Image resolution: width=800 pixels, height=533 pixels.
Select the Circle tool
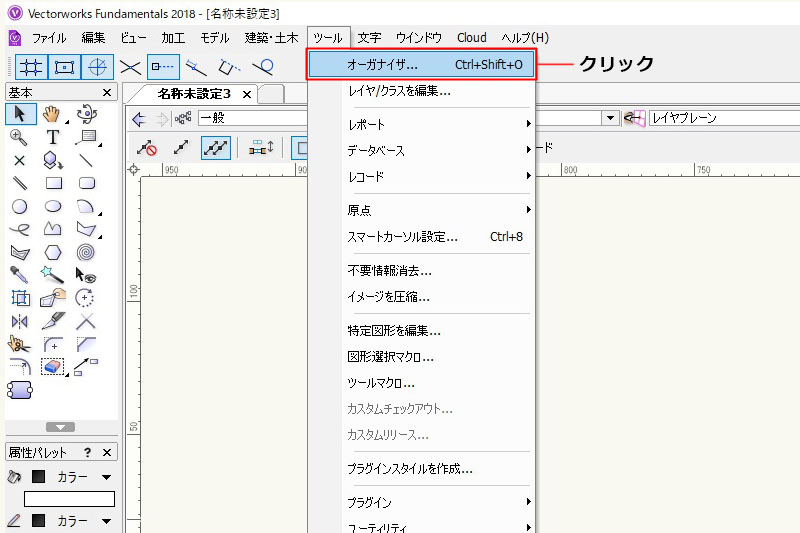[19, 207]
